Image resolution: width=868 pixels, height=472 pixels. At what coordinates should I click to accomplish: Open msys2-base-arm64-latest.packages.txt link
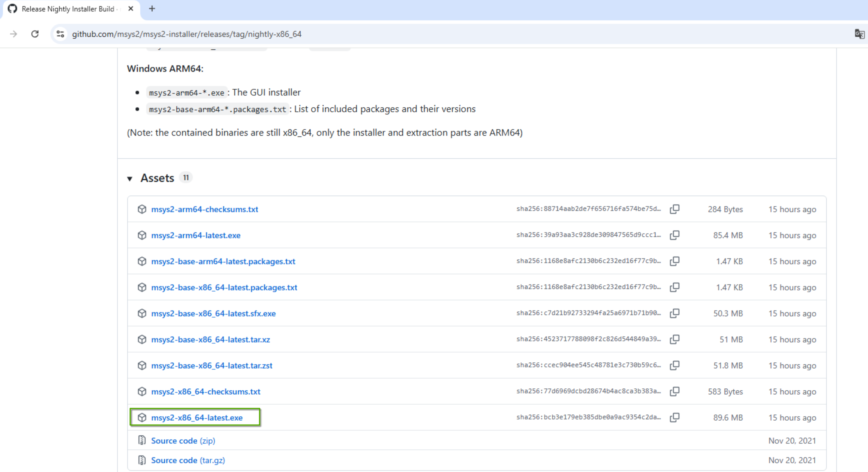coord(223,261)
